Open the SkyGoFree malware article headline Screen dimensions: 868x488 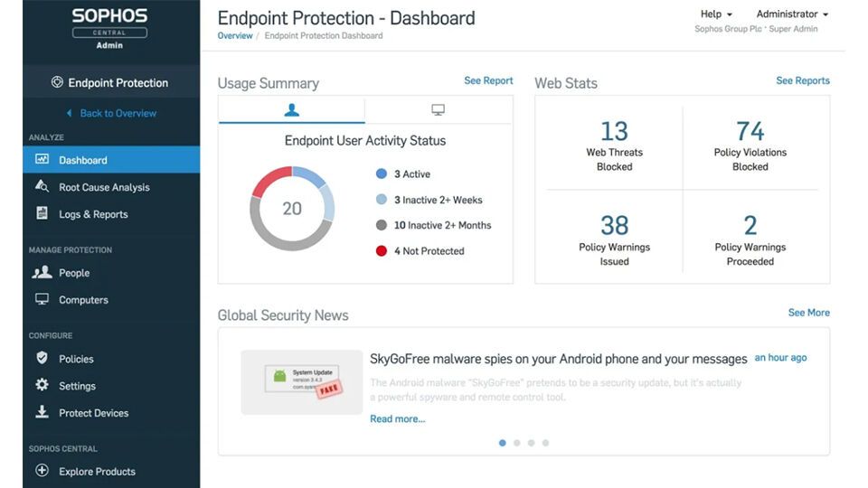558,359
